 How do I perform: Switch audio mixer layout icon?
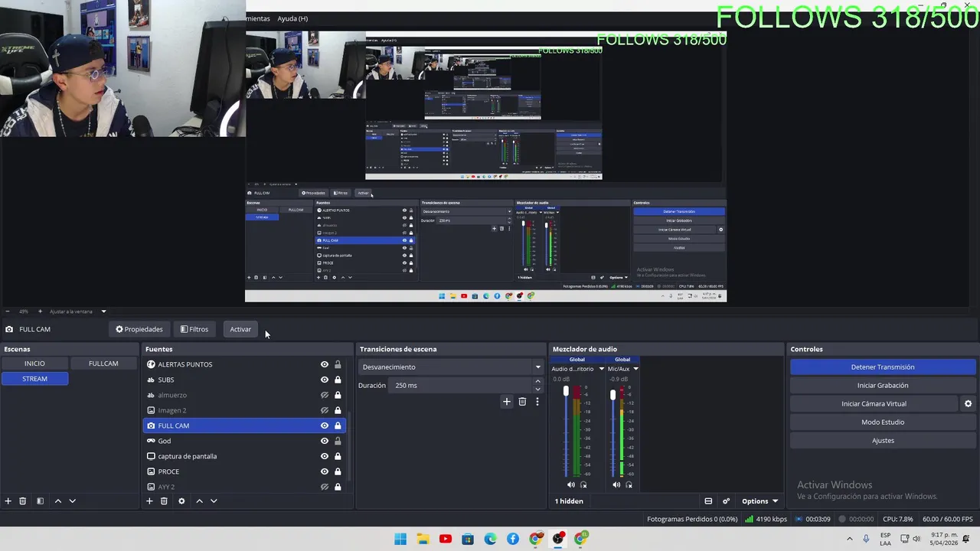[x=708, y=501]
